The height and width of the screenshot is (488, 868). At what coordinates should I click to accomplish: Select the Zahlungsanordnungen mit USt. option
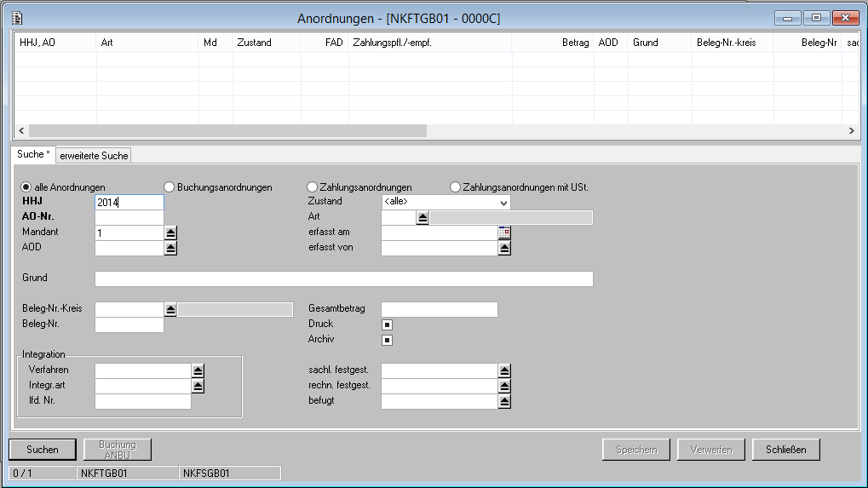coord(455,187)
